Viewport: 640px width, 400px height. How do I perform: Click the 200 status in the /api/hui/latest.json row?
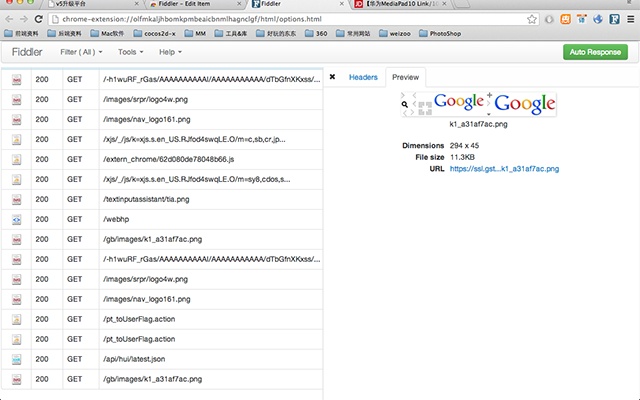[42, 359]
